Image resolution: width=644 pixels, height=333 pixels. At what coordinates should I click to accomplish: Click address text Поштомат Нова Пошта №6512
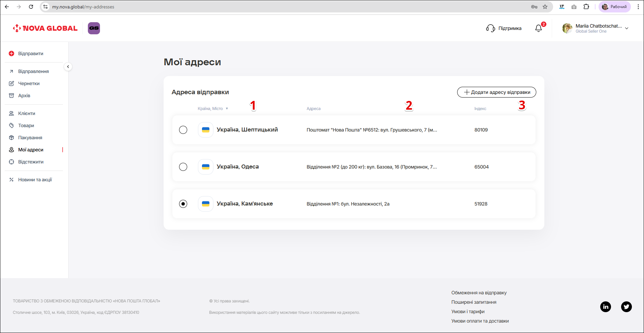point(372,130)
